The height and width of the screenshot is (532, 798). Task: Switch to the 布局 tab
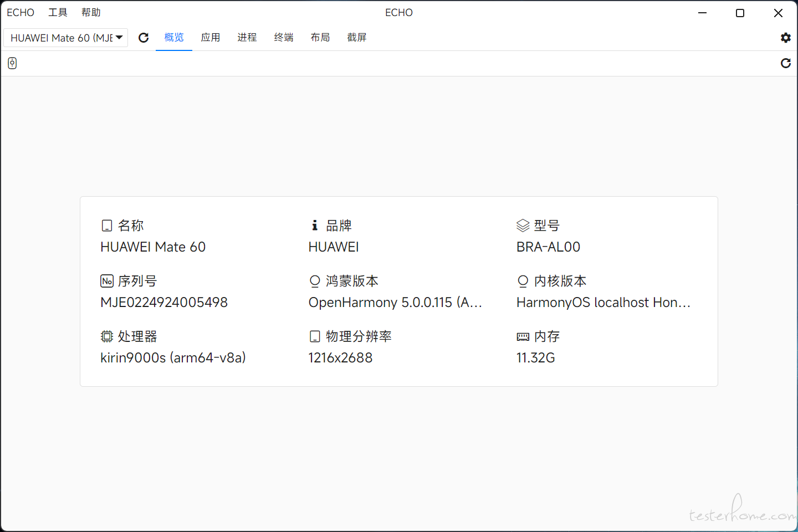[x=320, y=38]
